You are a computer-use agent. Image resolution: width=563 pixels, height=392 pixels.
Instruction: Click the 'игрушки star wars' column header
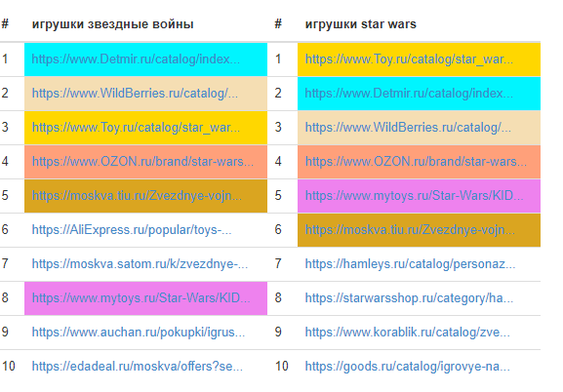click(x=360, y=24)
